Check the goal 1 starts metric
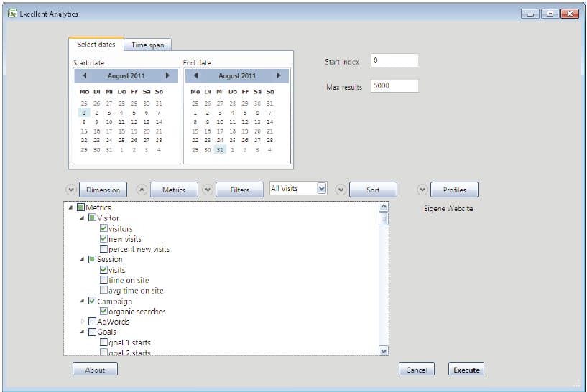Viewport: 587px width, 392px height. coord(103,342)
